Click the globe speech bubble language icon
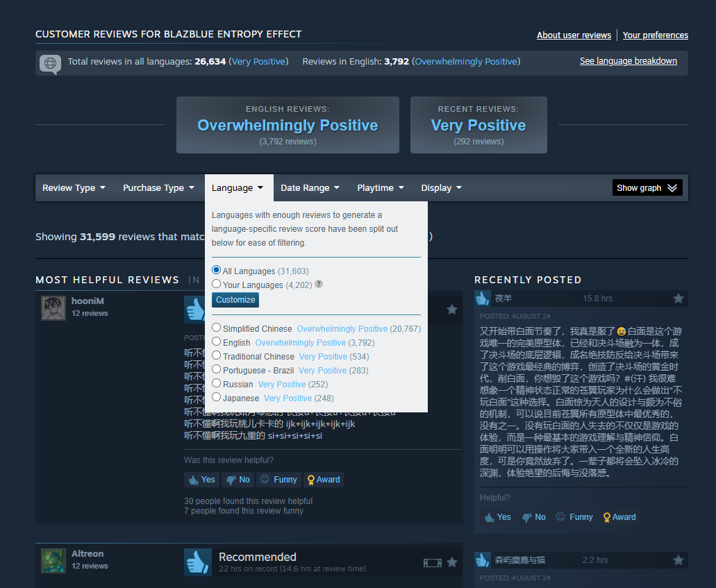Image resolution: width=716 pixels, height=588 pixels. click(x=50, y=63)
